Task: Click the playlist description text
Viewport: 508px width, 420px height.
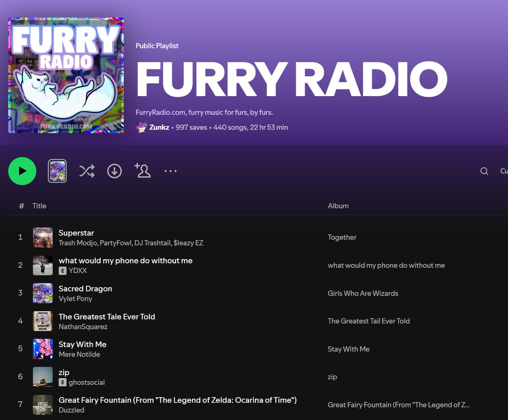Action: point(204,112)
